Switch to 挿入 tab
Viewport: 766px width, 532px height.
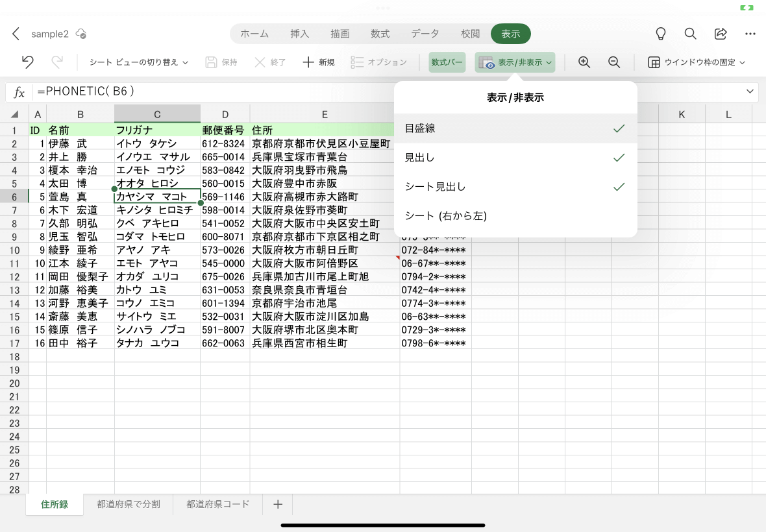(x=299, y=34)
